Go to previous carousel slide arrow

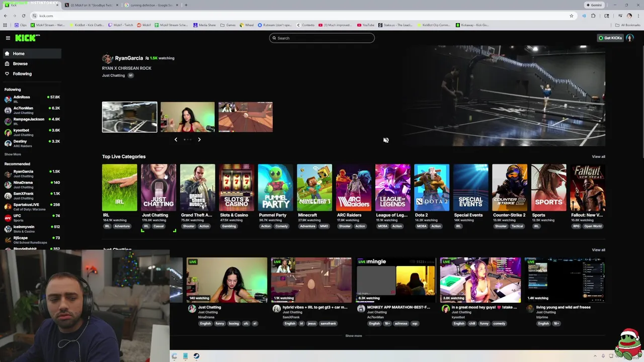[176, 139]
